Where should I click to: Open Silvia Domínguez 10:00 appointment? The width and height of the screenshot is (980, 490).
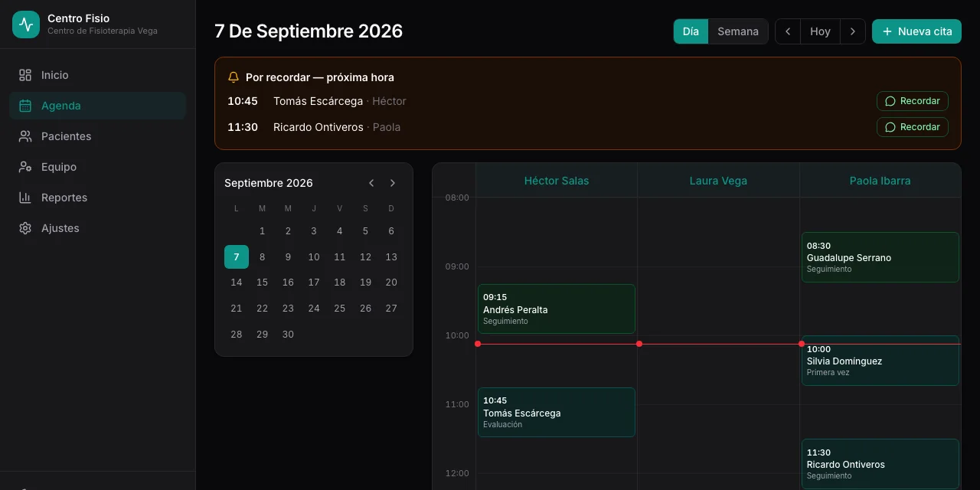[x=880, y=361]
